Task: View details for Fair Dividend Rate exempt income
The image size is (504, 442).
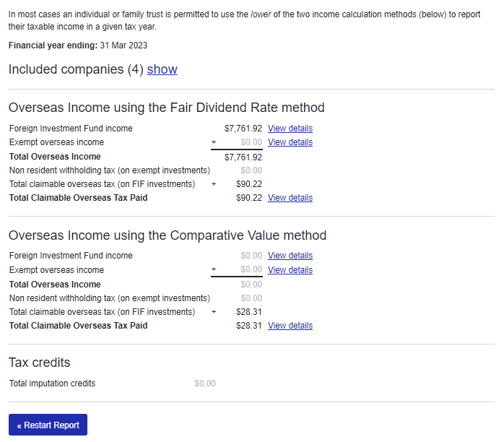Action: point(290,142)
